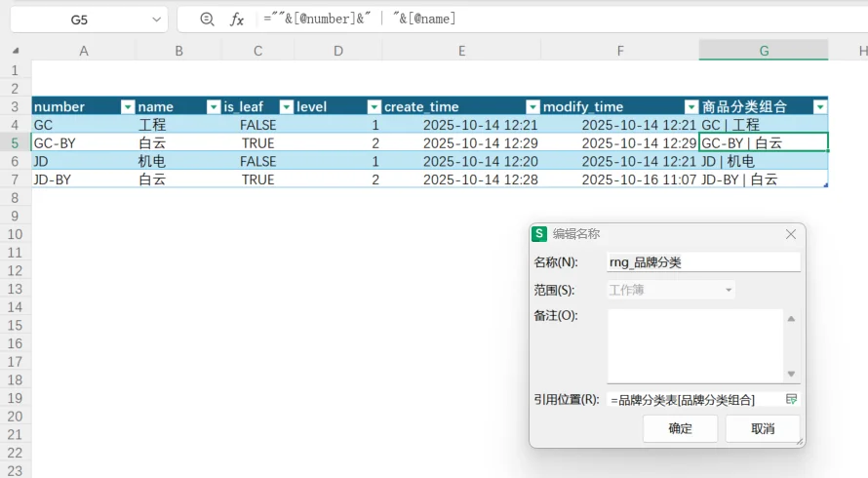Open the level column filter dropdown
The height and width of the screenshot is (478, 868).
click(x=375, y=107)
